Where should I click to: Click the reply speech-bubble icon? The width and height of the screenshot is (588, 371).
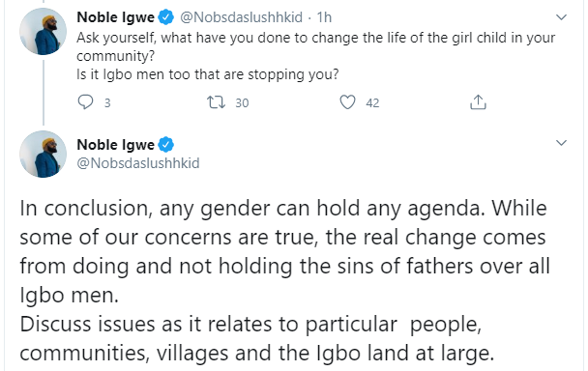85,102
